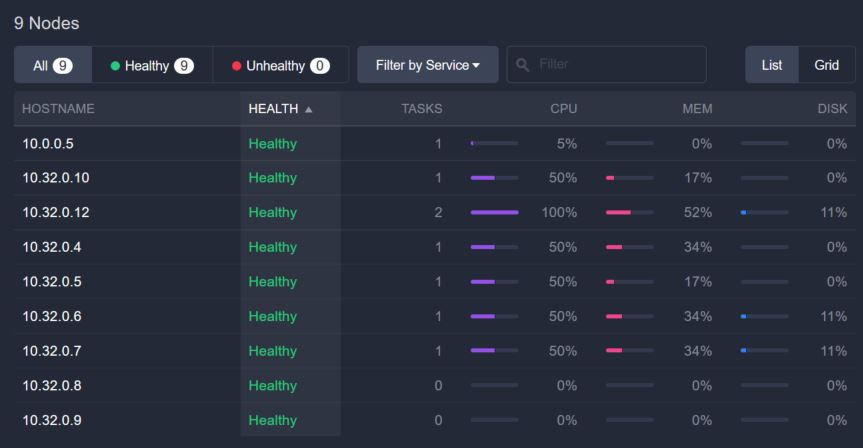
Task: Sort by HOSTNAME column header
Action: (x=58, y=109)
